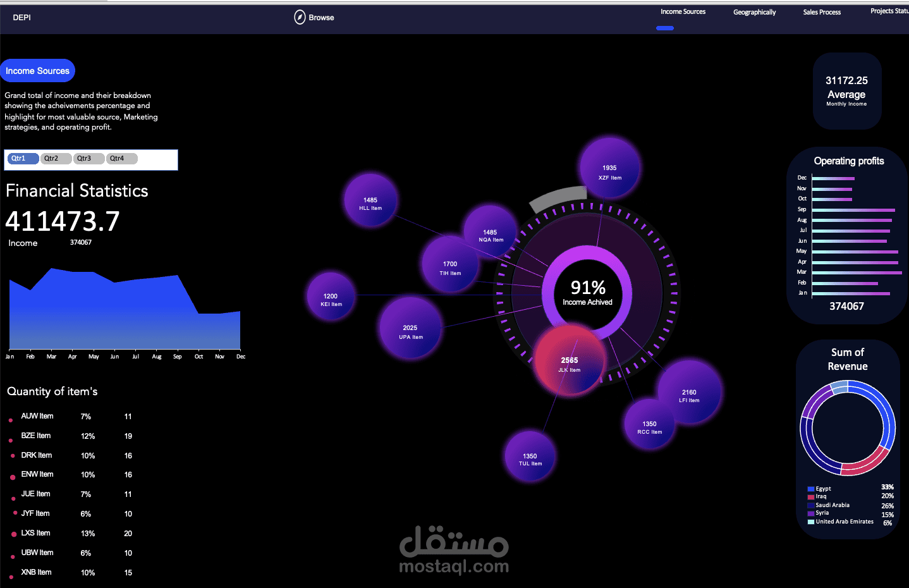Select the Qtr4 slicer button
This screenshot has width=909, height=588.
[121, 159]
